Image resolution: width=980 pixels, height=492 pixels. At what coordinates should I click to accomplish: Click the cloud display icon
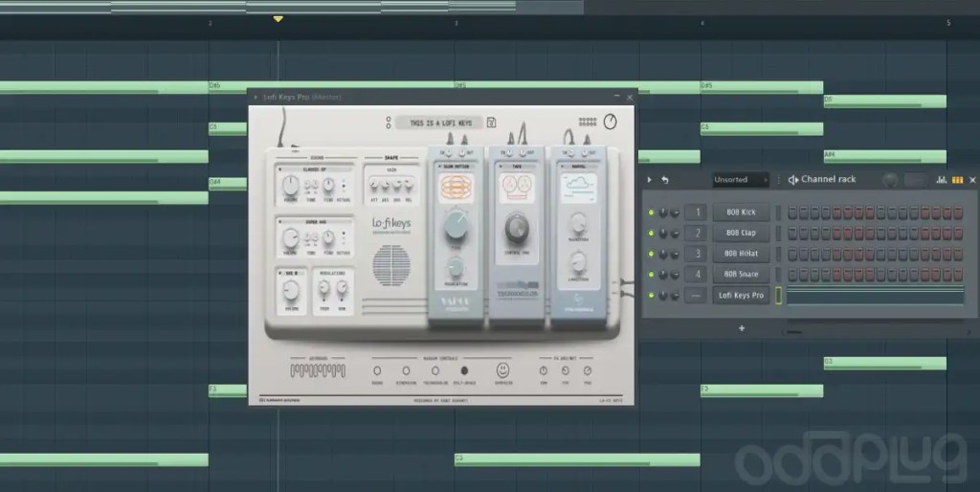tap(578, 189)
